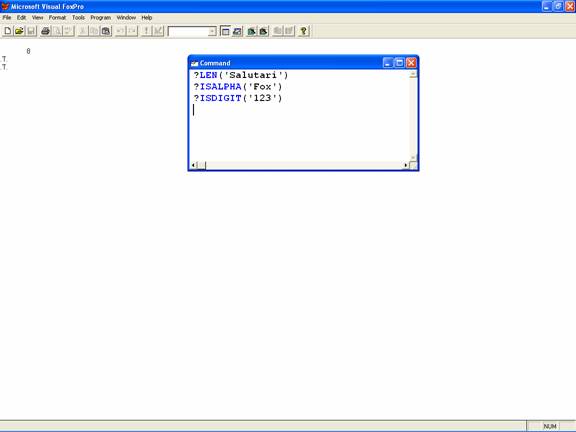
Task: Toggle the Command Window toolbar button
Action: pyautogui.click(x=225, y=31)
